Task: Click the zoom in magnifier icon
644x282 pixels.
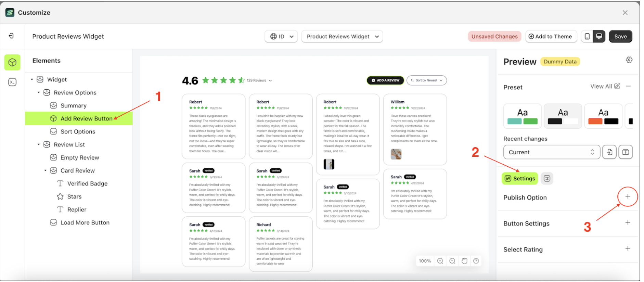Action: click(440, 261)
